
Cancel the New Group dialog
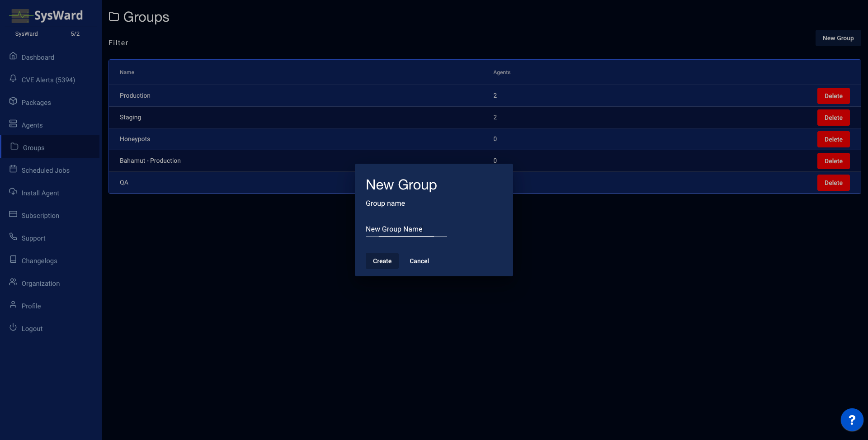tap(419, 261)
